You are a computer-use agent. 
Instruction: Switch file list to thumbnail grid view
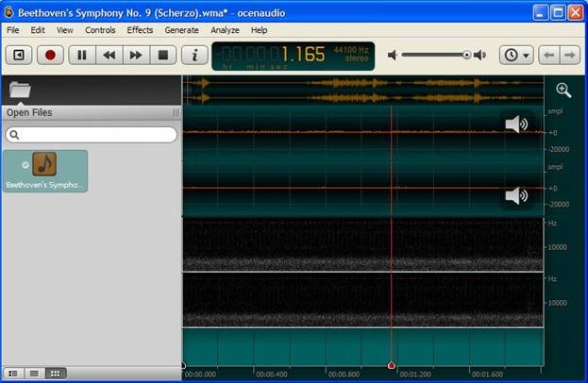(55, 374)
